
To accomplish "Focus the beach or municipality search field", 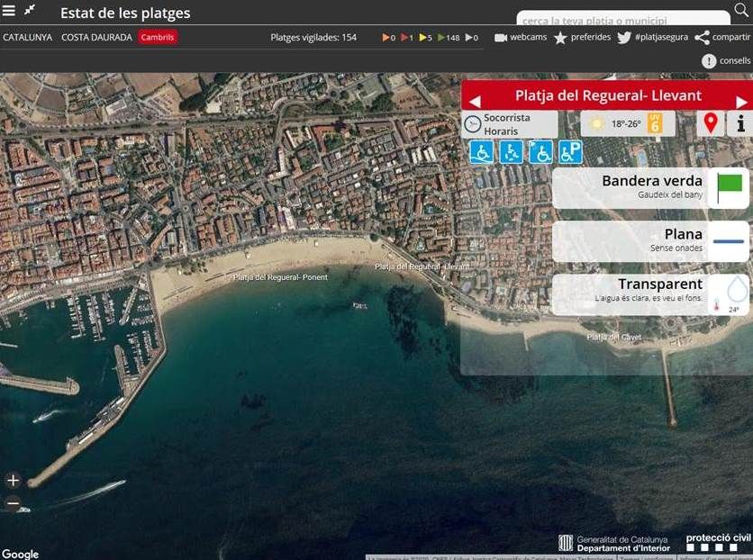I will click(623, 19).
